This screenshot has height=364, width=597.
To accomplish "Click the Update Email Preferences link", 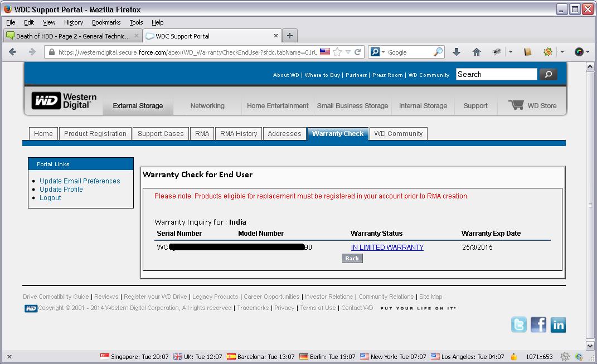I will click(80, 181).
